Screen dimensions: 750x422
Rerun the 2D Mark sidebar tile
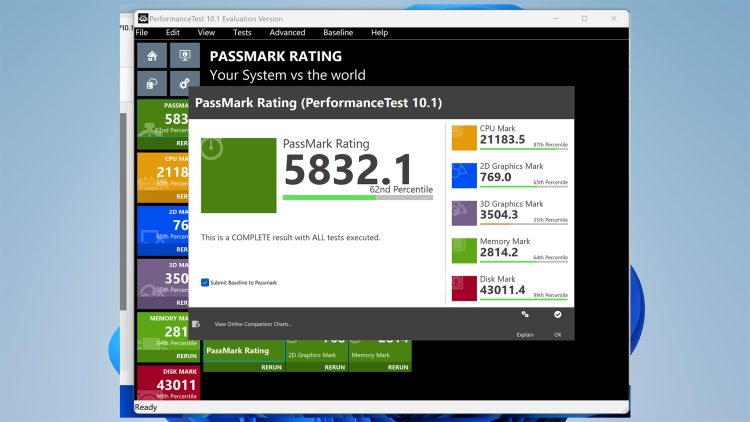coord(182,249)
